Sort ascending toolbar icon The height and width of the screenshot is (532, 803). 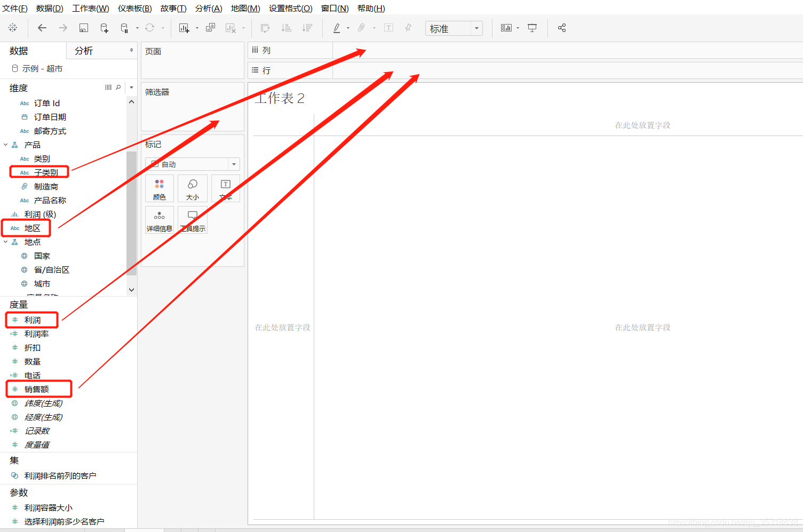click(287, 28)
